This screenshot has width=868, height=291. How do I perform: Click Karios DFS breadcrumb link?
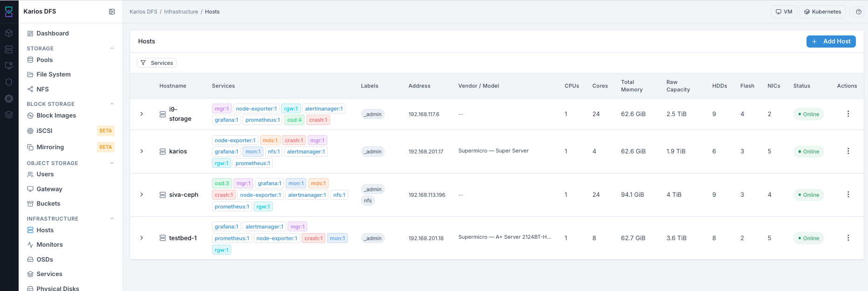(x=143, y=12)
